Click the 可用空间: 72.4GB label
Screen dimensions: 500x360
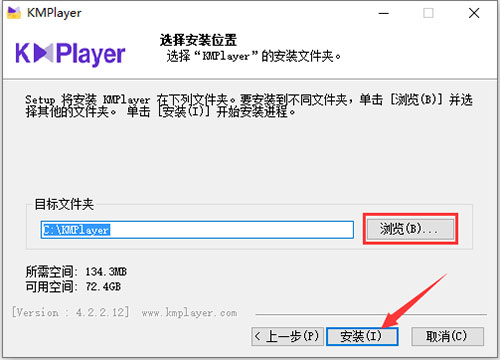(x=73, y=286)
